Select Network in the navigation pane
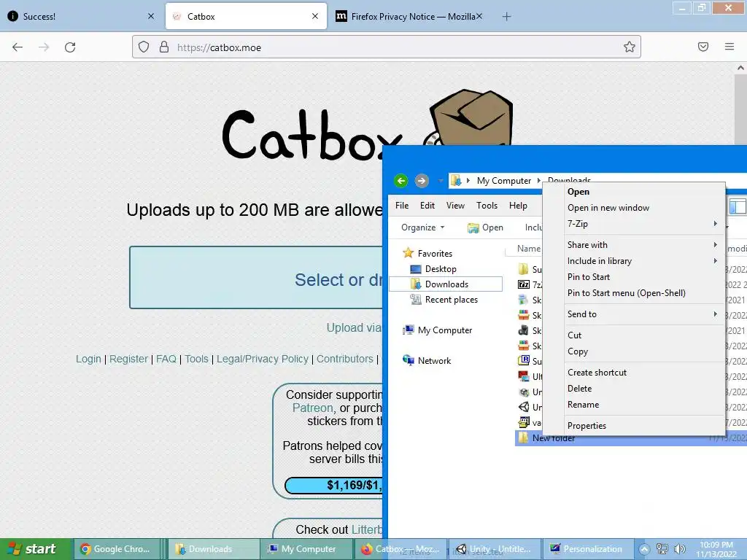 tap(427, 360)
